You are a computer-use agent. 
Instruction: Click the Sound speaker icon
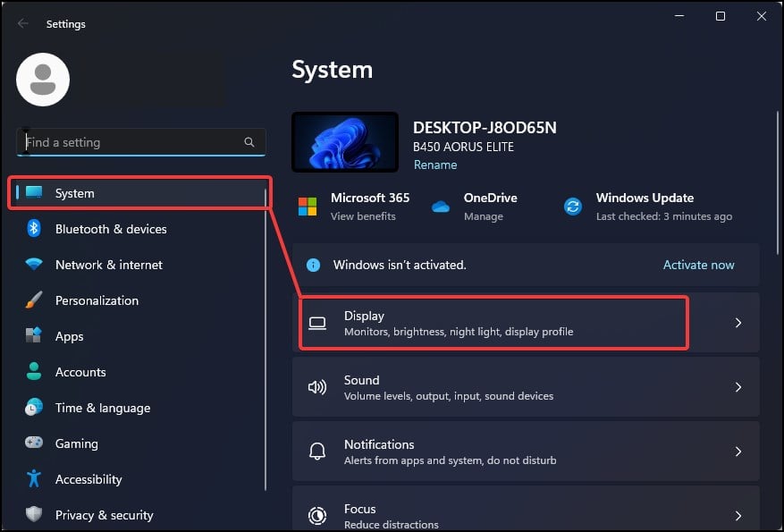[x=317, y=387]
